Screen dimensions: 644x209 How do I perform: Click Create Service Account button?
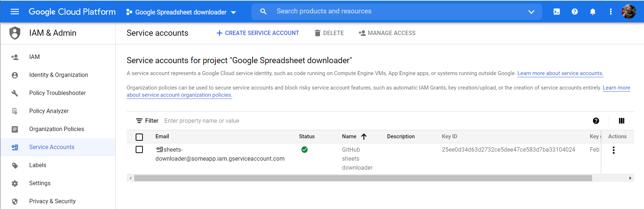(x=258, y=33)
